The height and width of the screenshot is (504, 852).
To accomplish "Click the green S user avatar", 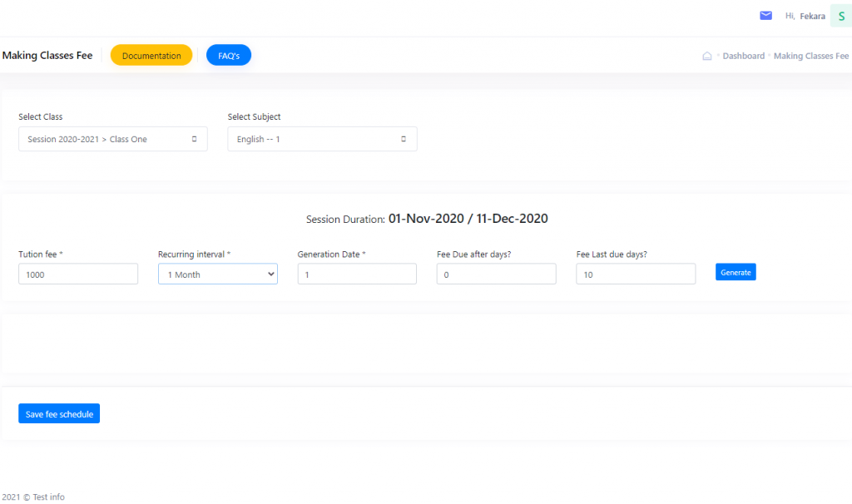I will click(x=840, y=16).
